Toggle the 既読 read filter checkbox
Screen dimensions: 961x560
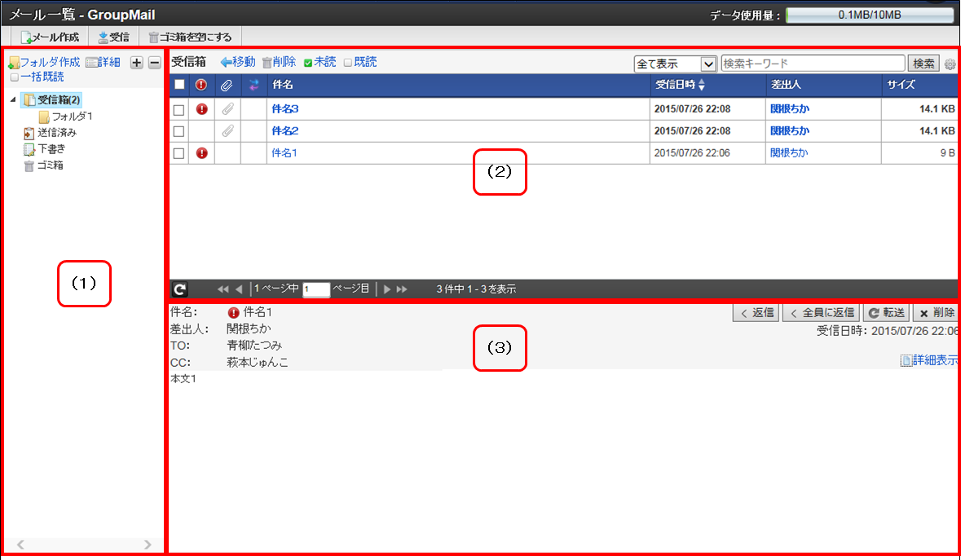pos(348,63)
